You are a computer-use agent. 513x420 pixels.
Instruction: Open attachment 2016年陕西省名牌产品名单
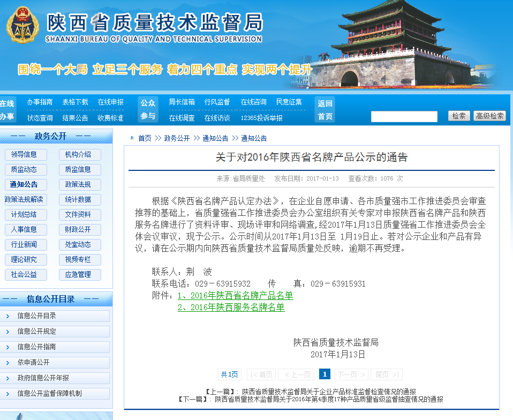235,296
